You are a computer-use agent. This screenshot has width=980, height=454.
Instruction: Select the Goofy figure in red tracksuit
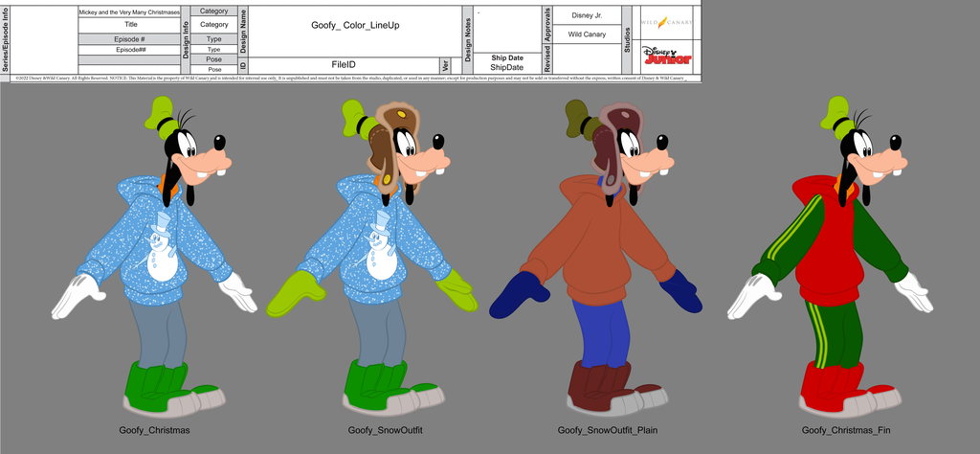tap(830, 257)
